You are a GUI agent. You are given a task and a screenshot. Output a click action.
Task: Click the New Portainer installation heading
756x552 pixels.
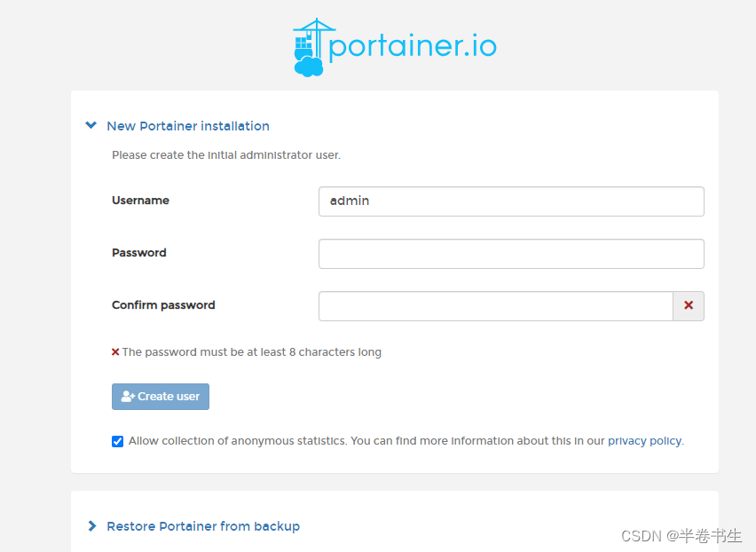tap(188, 126)
